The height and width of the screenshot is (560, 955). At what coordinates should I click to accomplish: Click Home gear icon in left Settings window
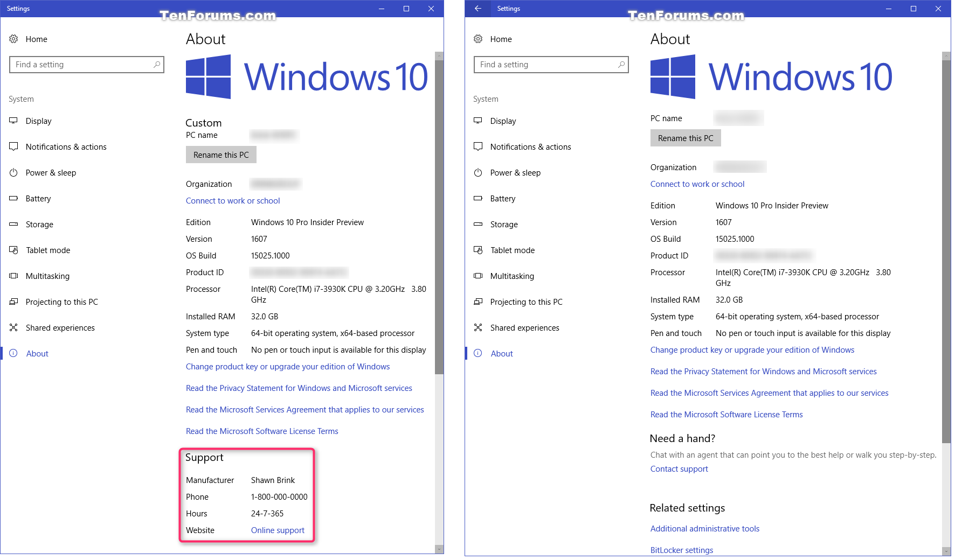point(13,39)
